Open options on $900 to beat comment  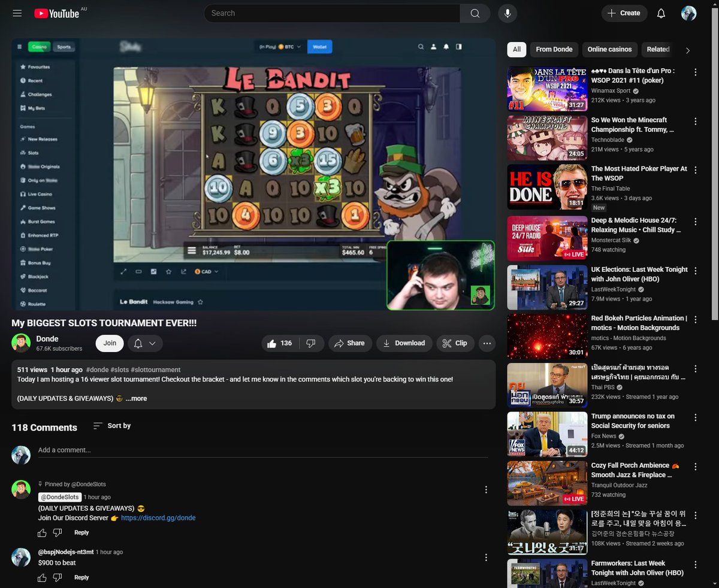[486, 557]
